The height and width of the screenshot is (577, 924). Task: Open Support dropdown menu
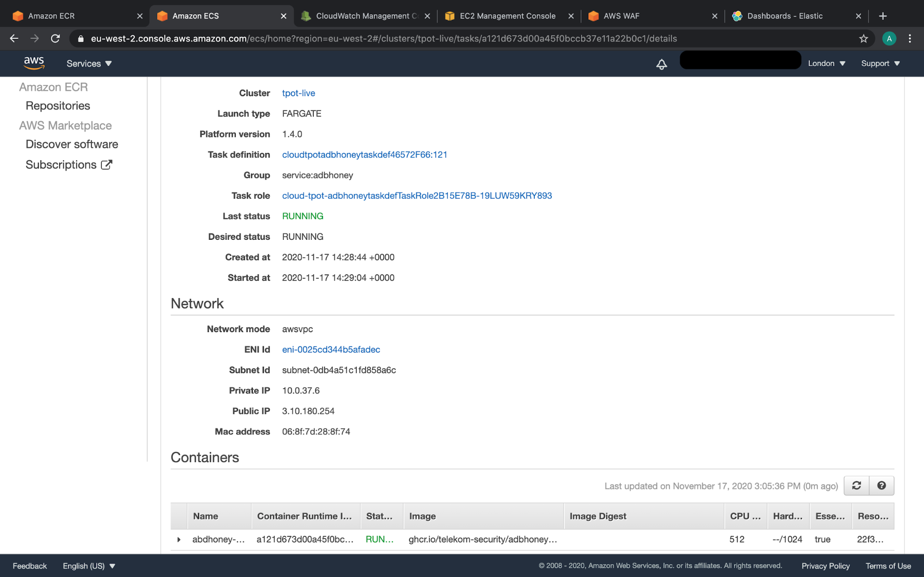(x=880, y=64)
